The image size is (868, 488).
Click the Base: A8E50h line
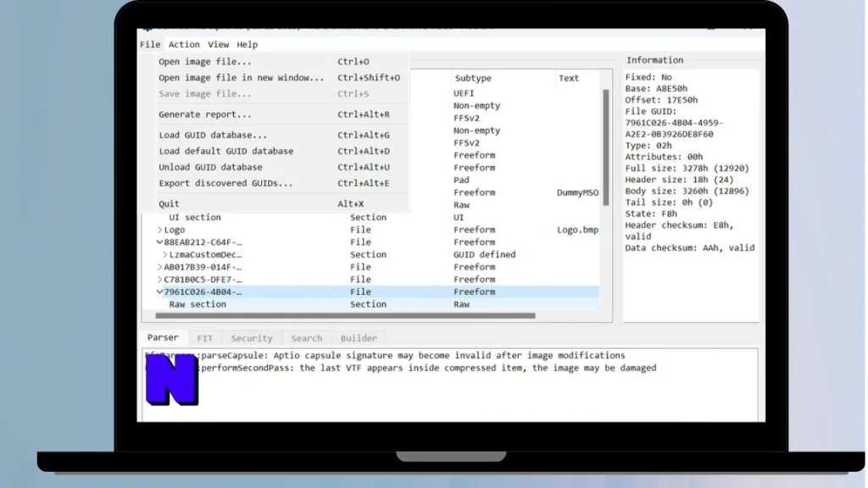(x=656, y=88)
